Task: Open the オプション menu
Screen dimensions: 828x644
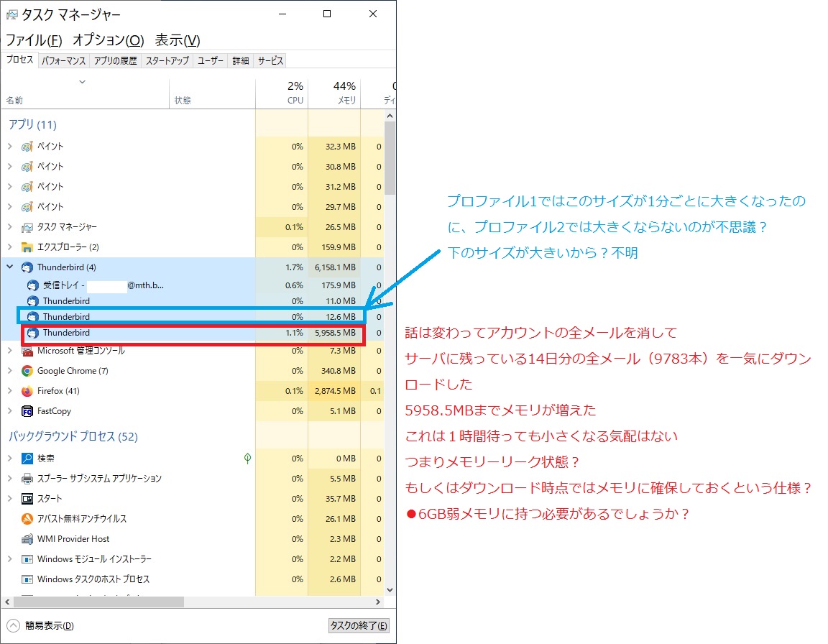Action: 108,40
